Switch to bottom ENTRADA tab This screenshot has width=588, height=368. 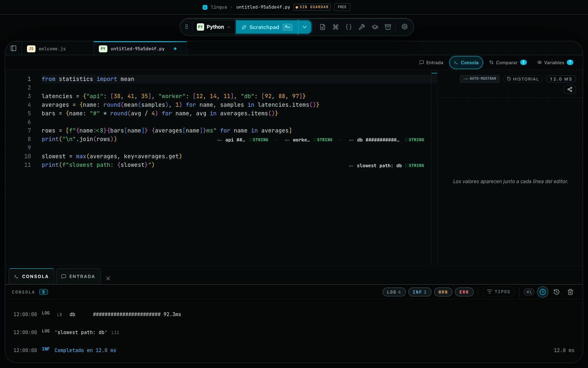click(x=78, y=276)
